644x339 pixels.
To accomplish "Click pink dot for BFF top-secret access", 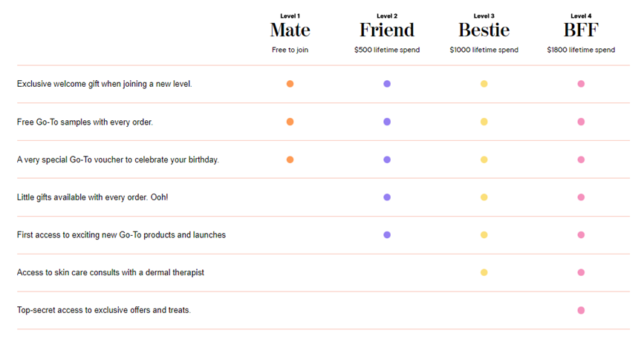I will pyautogui.click(x=581, y=310).
